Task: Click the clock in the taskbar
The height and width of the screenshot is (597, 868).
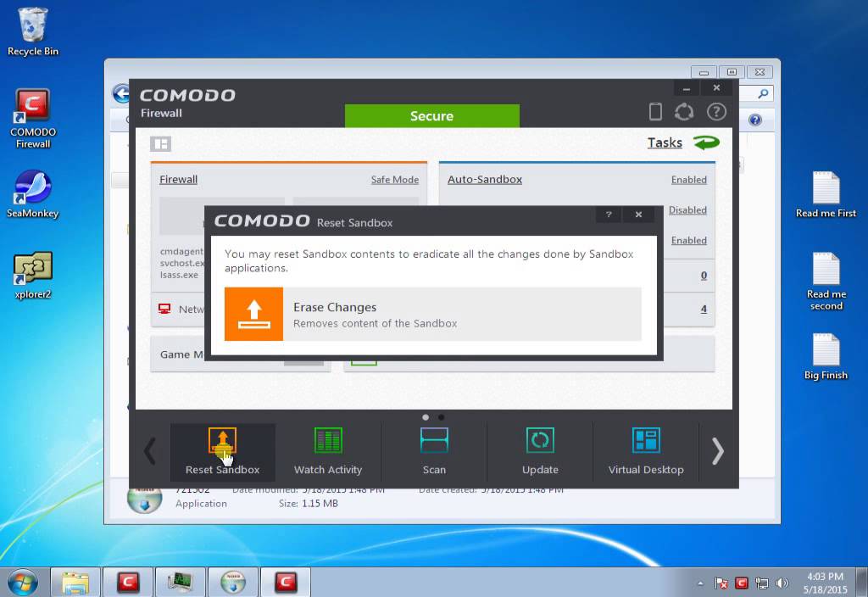Action: 825,583
